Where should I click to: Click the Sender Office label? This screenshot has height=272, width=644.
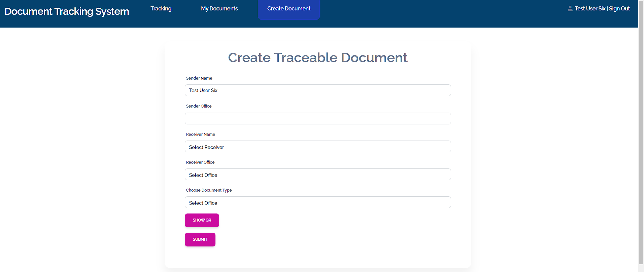(199, 106)
